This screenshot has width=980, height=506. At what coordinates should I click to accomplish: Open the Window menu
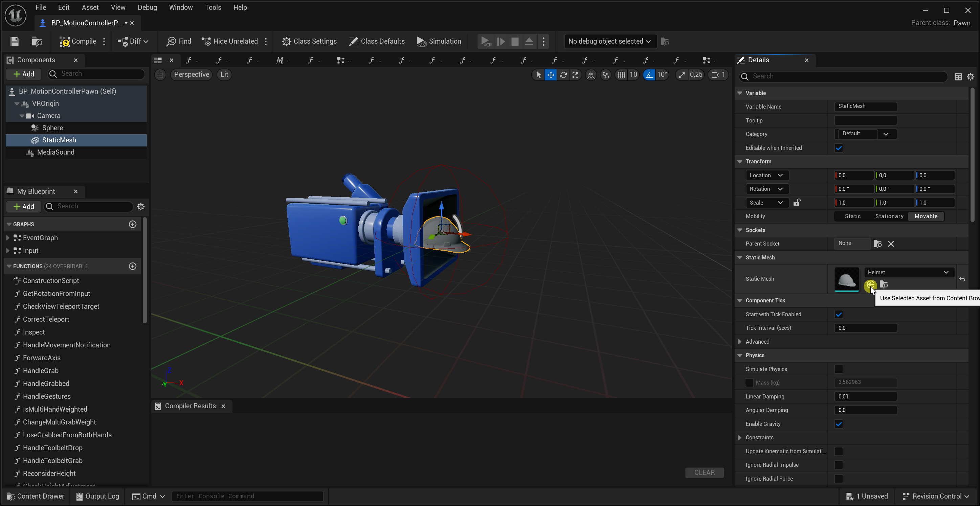[x=180, y=7]
